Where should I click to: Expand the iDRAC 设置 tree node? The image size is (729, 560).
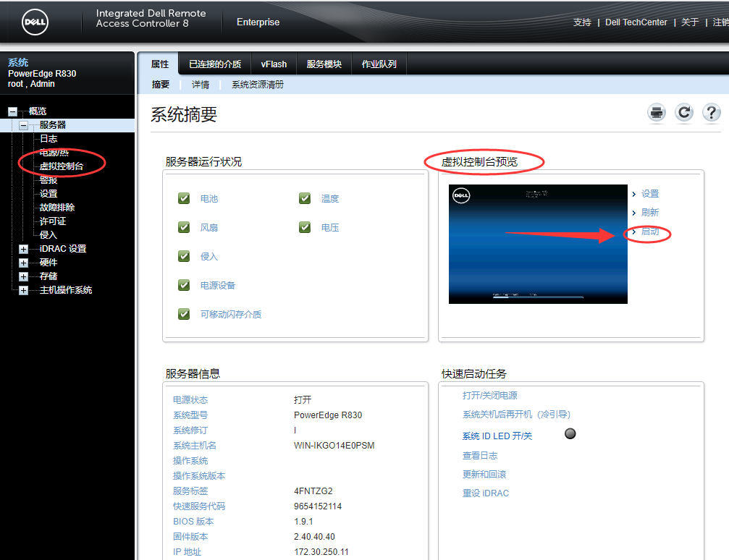23,249
